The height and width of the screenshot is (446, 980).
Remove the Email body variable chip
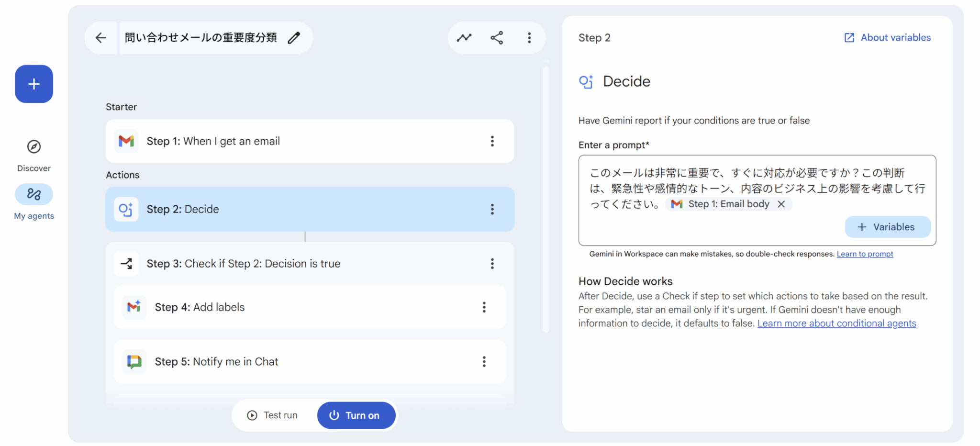pyautogui.click(x=781, y=204)
